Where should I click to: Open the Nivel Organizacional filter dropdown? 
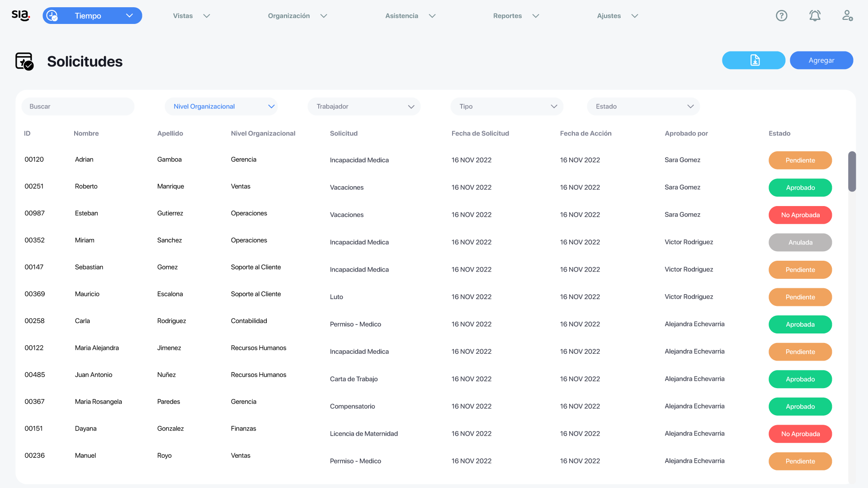(x=221, y=107)
